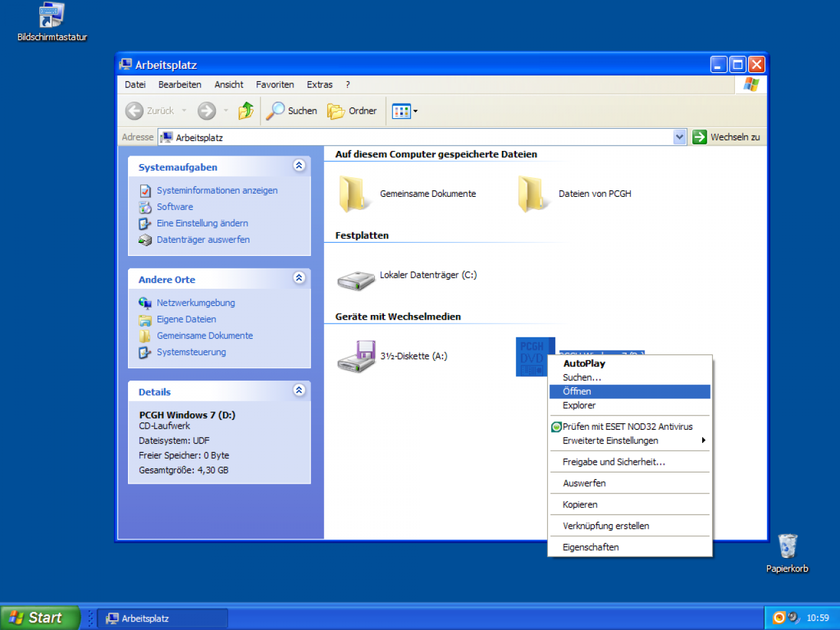The height and width of the screenshot is (630, 840).
Task: Click the Up folder toolbar icon
Action: tap(246, 111)
